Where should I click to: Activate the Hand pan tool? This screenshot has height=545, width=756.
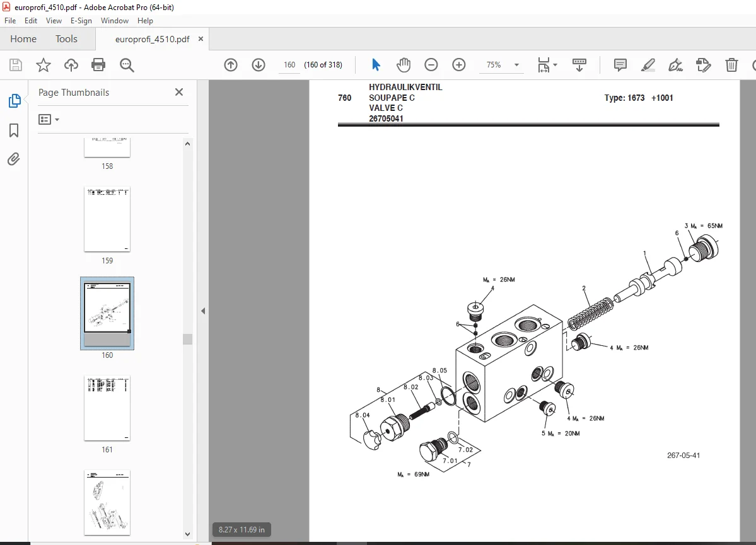[x=403, y=64]
